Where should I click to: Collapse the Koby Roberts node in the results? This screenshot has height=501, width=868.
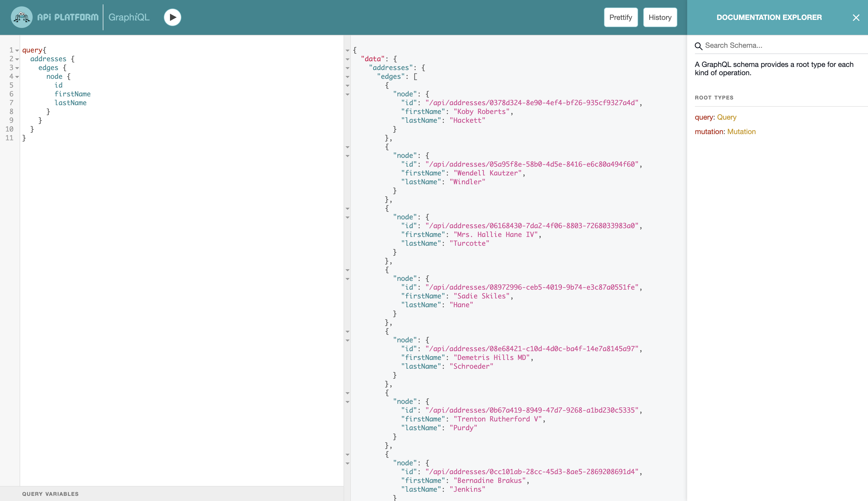(x=347, y=94)
